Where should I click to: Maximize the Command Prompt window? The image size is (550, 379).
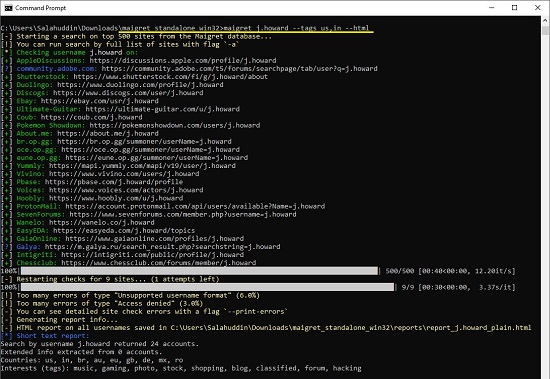(x=514, y=8)
